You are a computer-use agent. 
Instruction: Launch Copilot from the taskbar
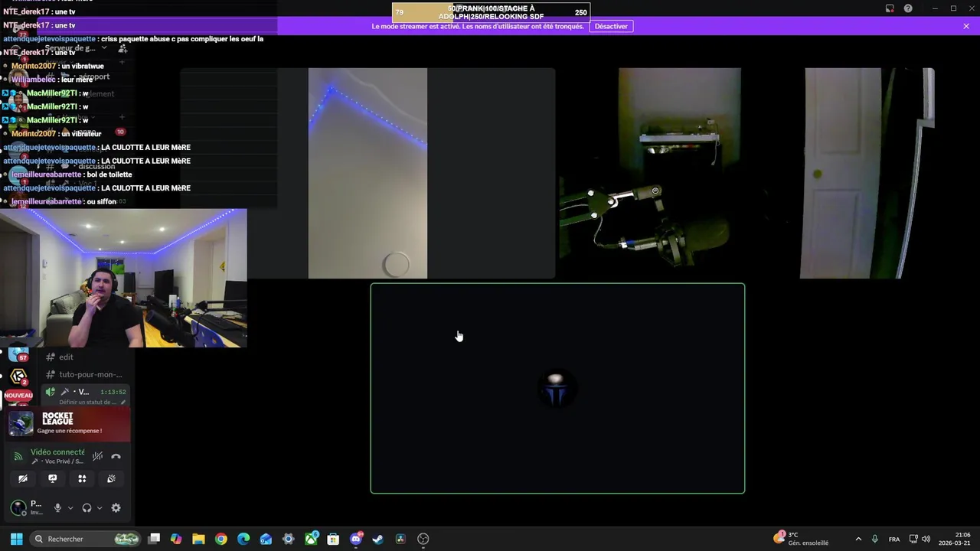point(176,539)
